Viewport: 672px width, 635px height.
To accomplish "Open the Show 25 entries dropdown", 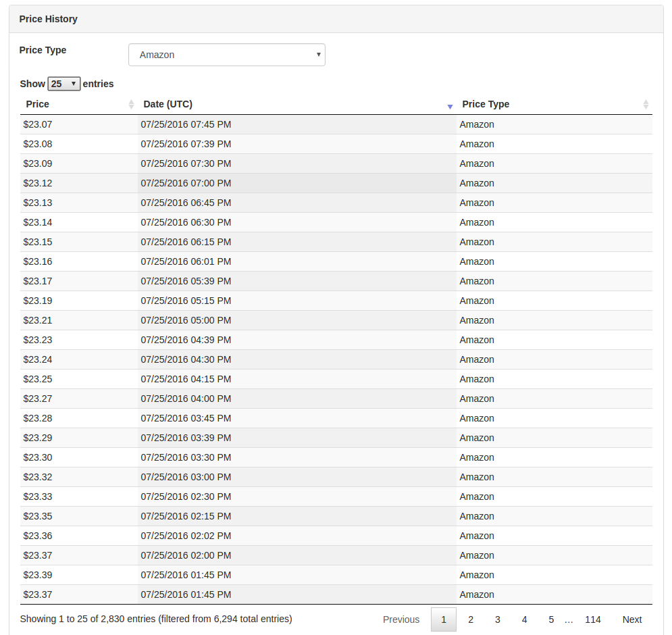I will coord(64,84).
